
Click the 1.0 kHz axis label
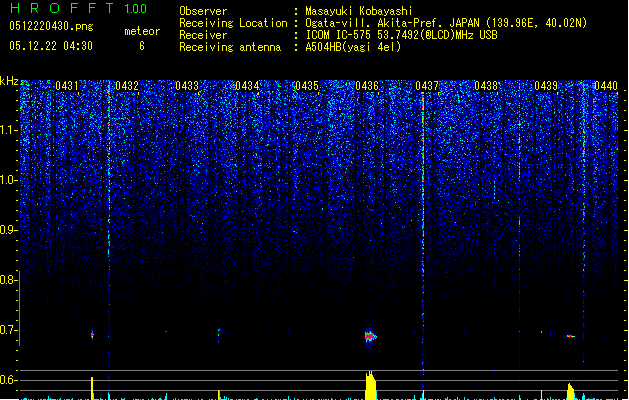[9, 180]
